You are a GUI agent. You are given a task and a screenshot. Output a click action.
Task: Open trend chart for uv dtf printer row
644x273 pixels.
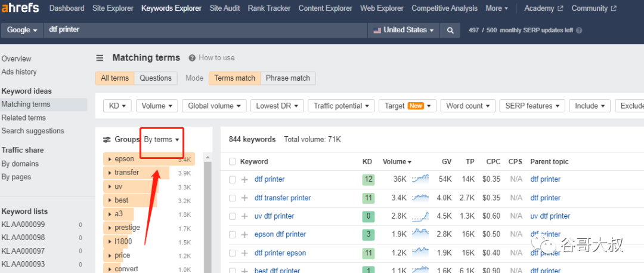click(x=420, y=216)
